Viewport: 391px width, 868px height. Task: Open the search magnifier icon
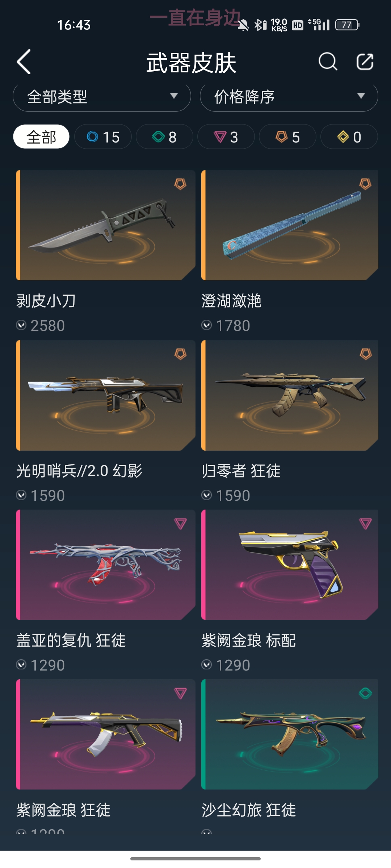pyautogui.click(x=328, y=61)
